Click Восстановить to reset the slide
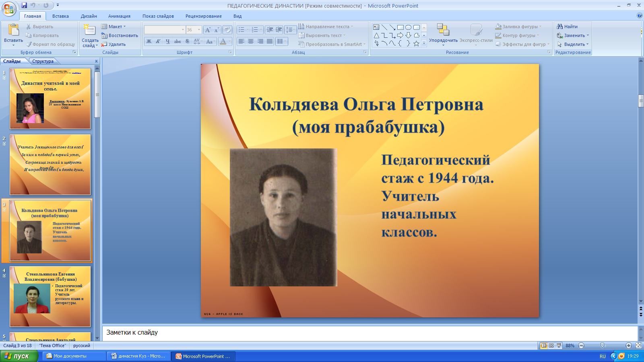644x362 pixels. pyautogui.click(x=120, y=35)
